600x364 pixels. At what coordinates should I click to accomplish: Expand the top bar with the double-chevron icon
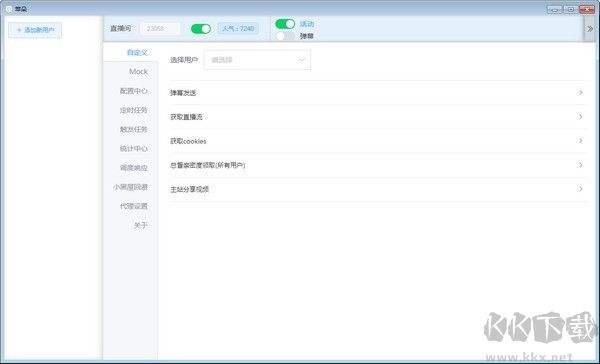(590, 29)
